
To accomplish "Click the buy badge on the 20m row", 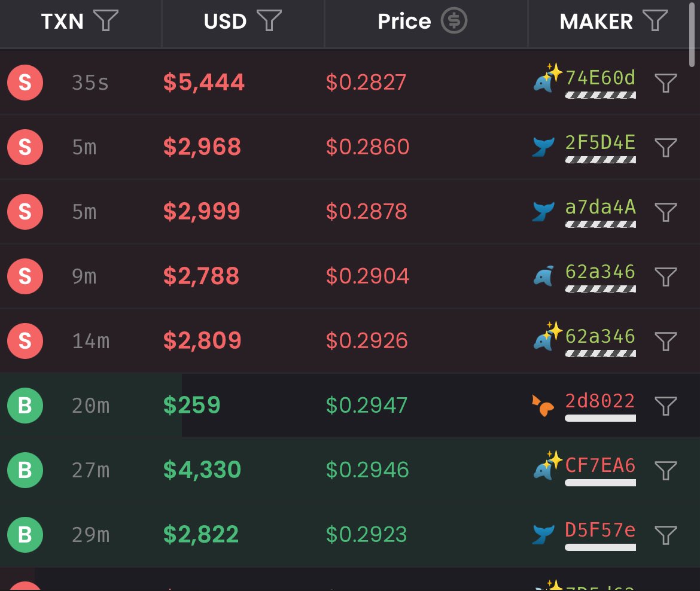I will (x=25, y=406).
